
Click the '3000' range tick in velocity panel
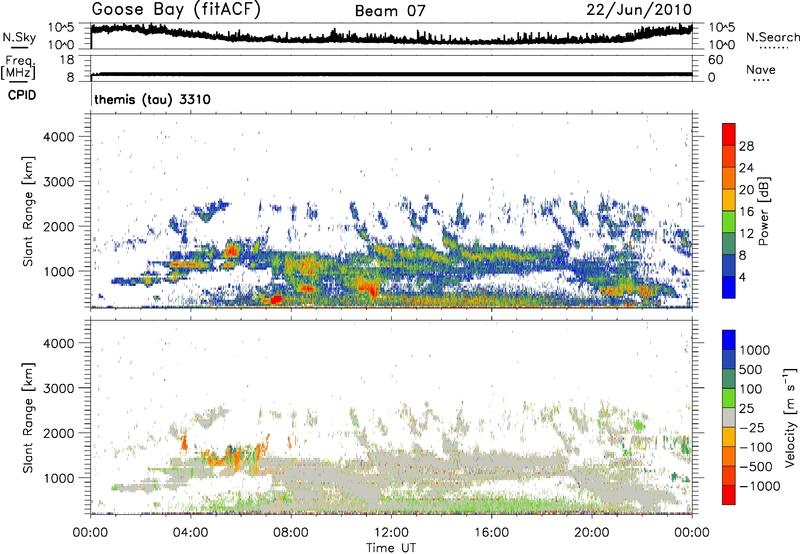(x=59, y=388)
